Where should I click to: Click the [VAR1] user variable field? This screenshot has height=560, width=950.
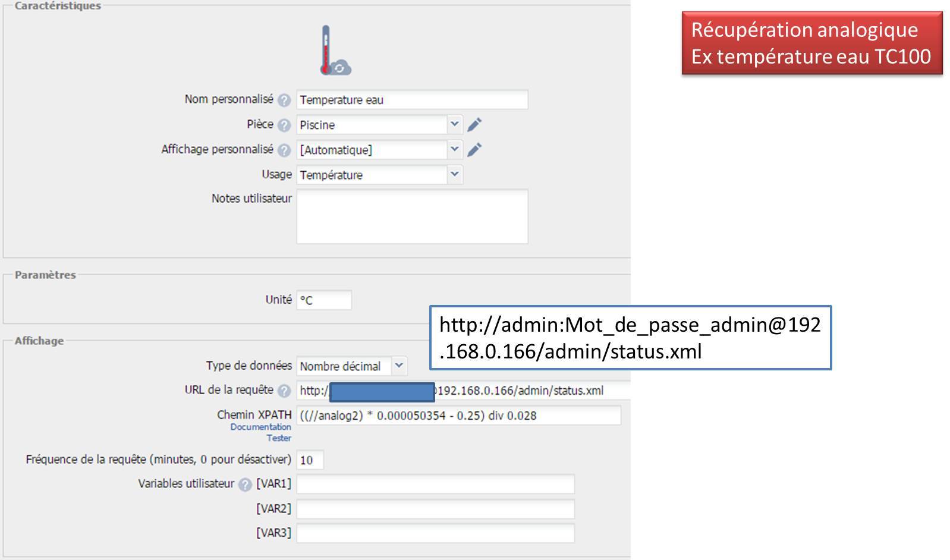coord(435,484)
